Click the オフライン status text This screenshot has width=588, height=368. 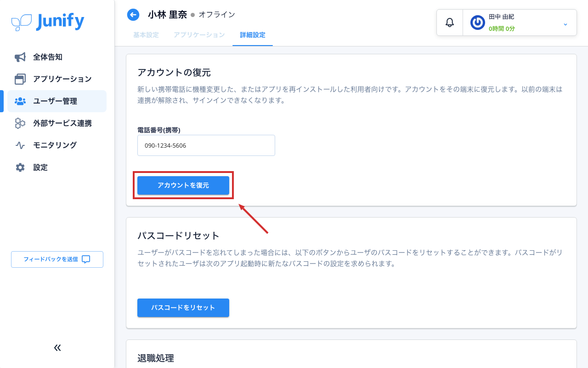click(217, 15)
